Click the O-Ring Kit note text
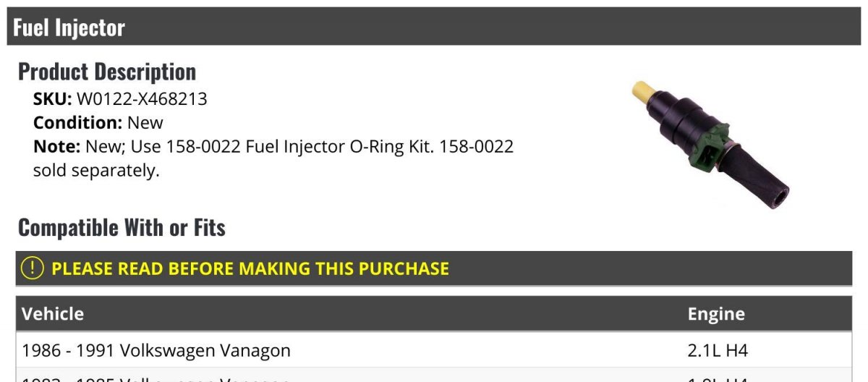 click(299, 147)
